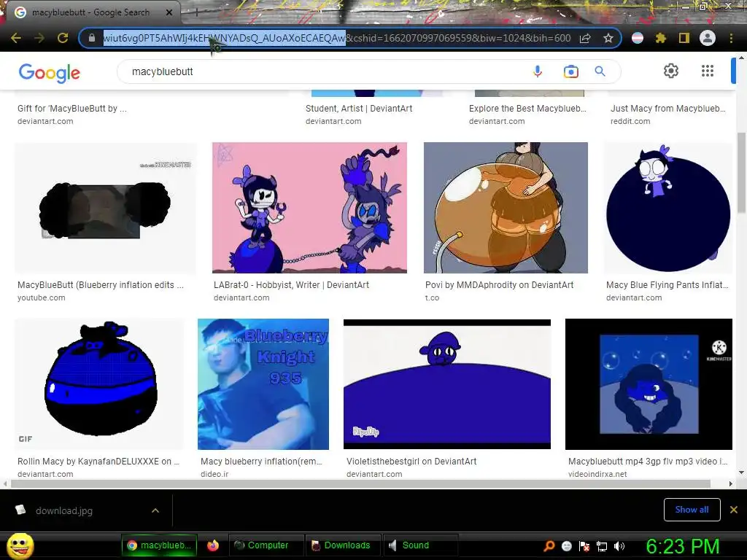Click the vertical page scrollbar
Image resolution: width=747 pixels, height=560 pixels.
tap(741, 171)
